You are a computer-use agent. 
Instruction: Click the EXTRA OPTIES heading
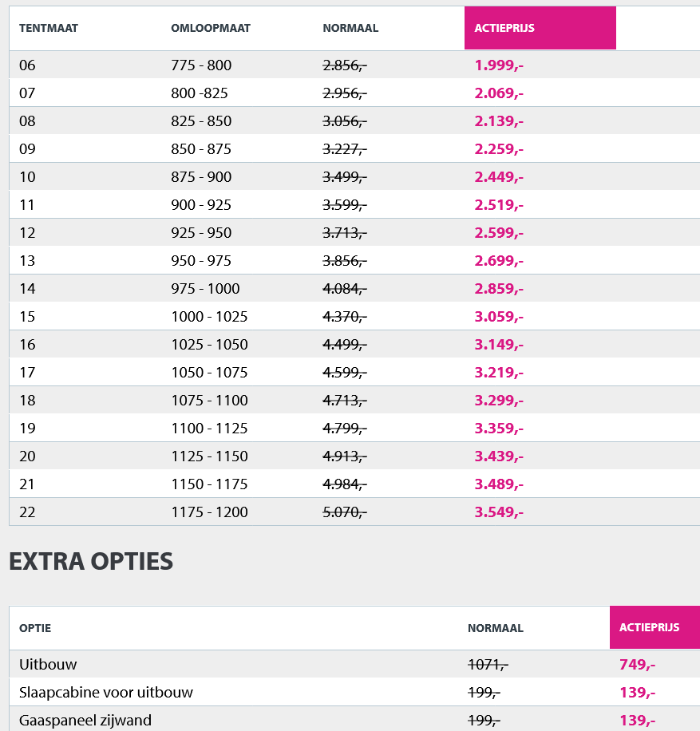point(91,561)
